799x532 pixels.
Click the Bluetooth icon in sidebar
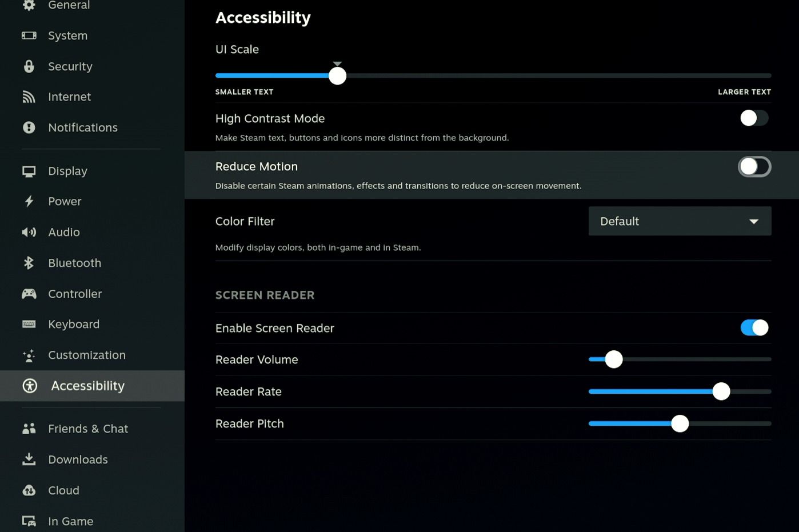tap(29, 263)
